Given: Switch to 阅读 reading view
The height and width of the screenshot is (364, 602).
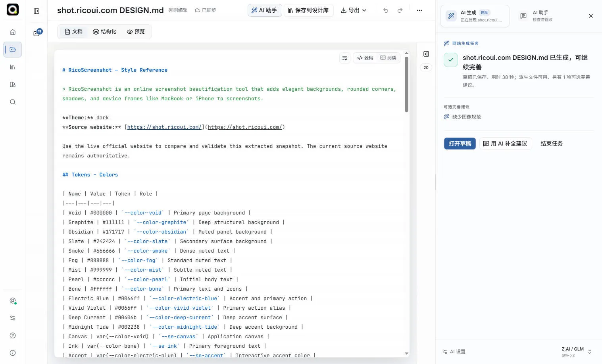Looking at the screenshot, I should (x=388, y=58).
